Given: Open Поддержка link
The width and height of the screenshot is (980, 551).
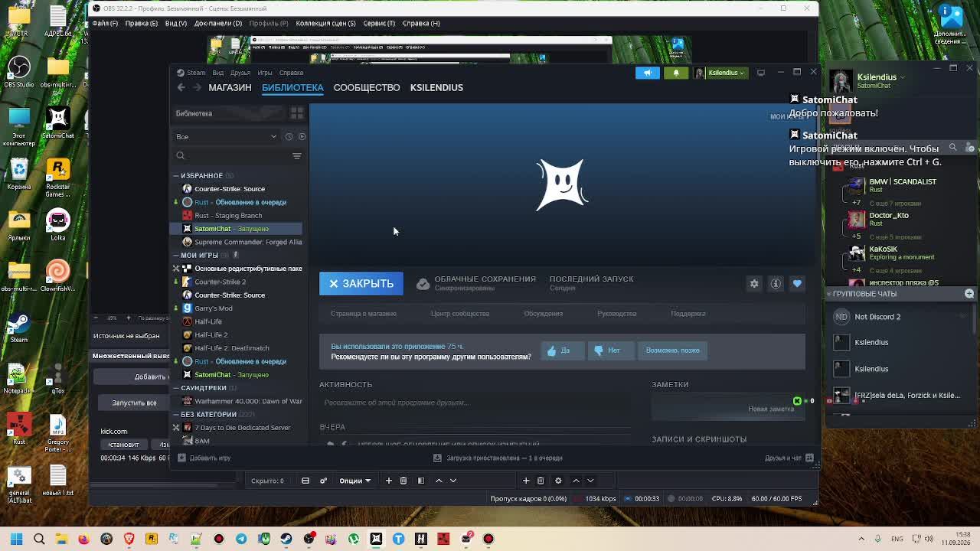Looking at the screenshot, I should (688, 314).
